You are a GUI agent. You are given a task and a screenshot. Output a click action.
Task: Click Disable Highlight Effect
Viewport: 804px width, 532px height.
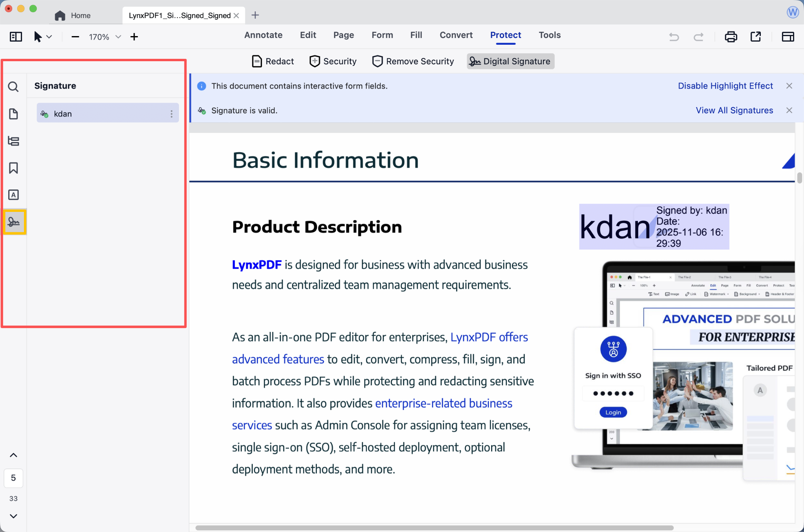pos(725,86)
